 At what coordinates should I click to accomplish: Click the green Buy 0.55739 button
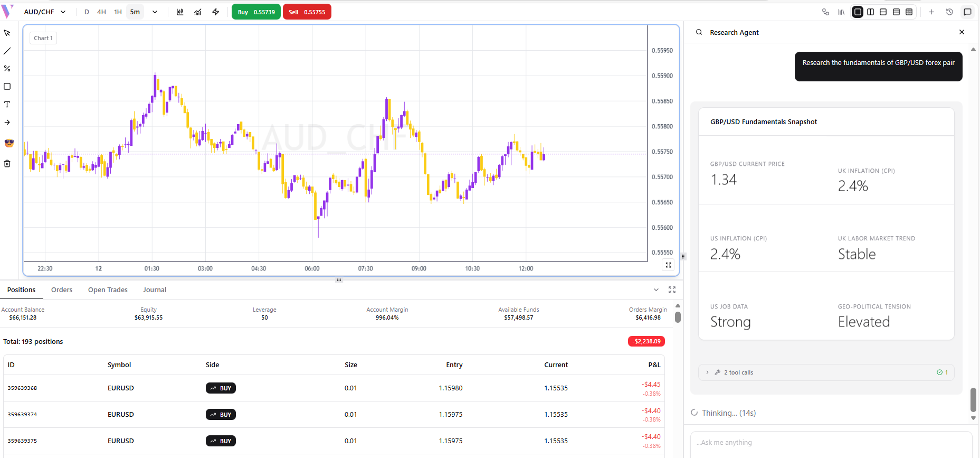pos(256,12)
